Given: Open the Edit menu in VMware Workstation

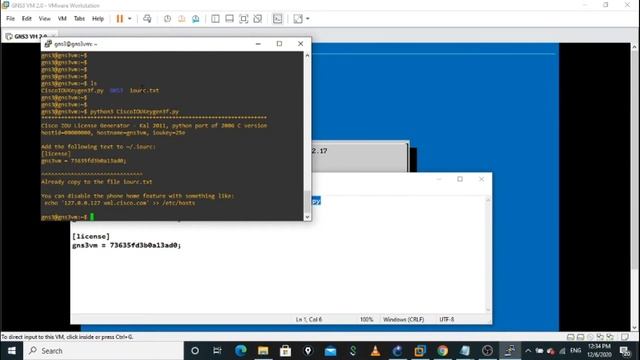Looking at the screenshot, I should pos(27,19).
